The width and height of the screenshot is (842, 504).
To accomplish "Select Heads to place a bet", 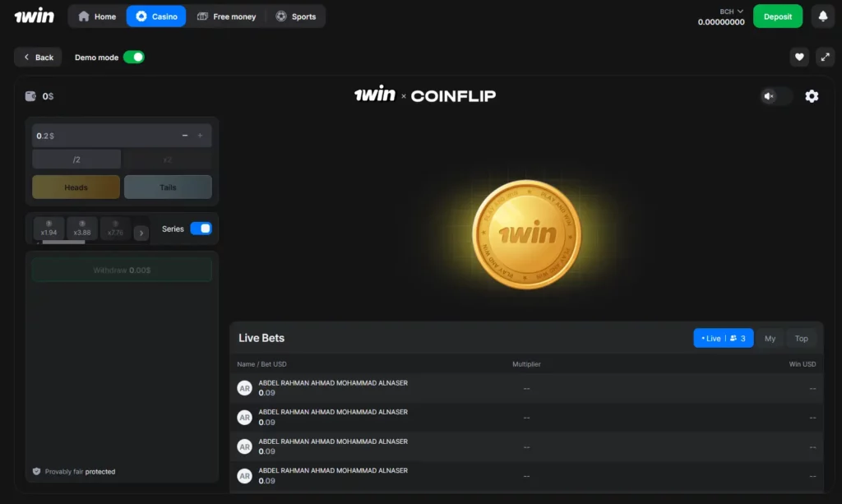I will point(76,187).
